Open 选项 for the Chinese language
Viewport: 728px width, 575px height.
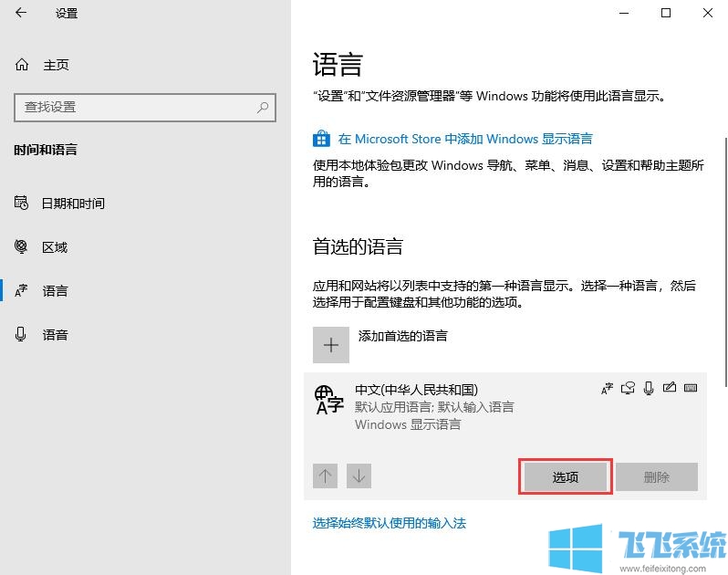(565, 476)
